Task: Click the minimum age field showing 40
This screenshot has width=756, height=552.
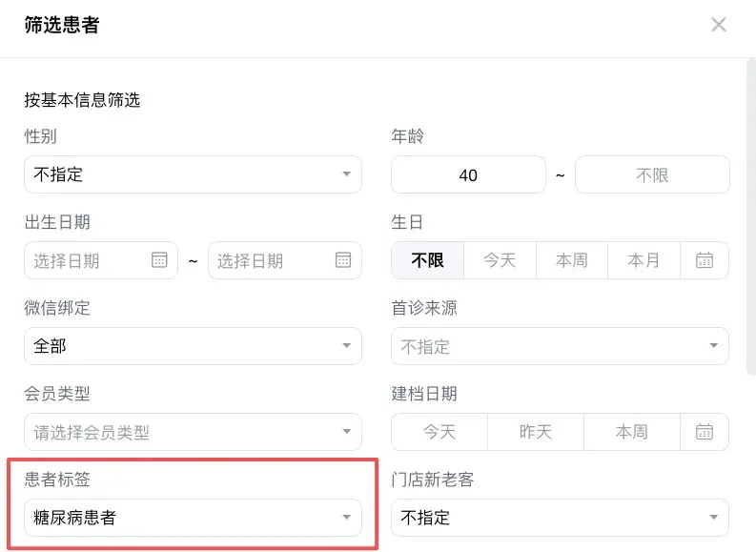Action: (468, 175)
